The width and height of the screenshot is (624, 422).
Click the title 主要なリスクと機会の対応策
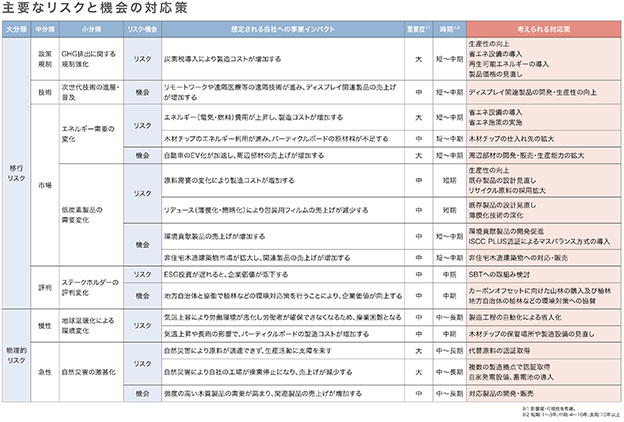pos(95,8)
